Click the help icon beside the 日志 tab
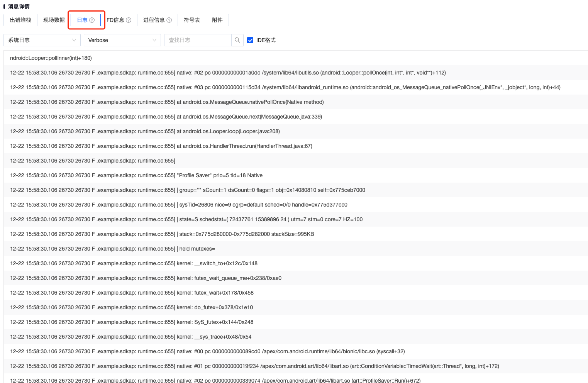 tap(92, 20)
